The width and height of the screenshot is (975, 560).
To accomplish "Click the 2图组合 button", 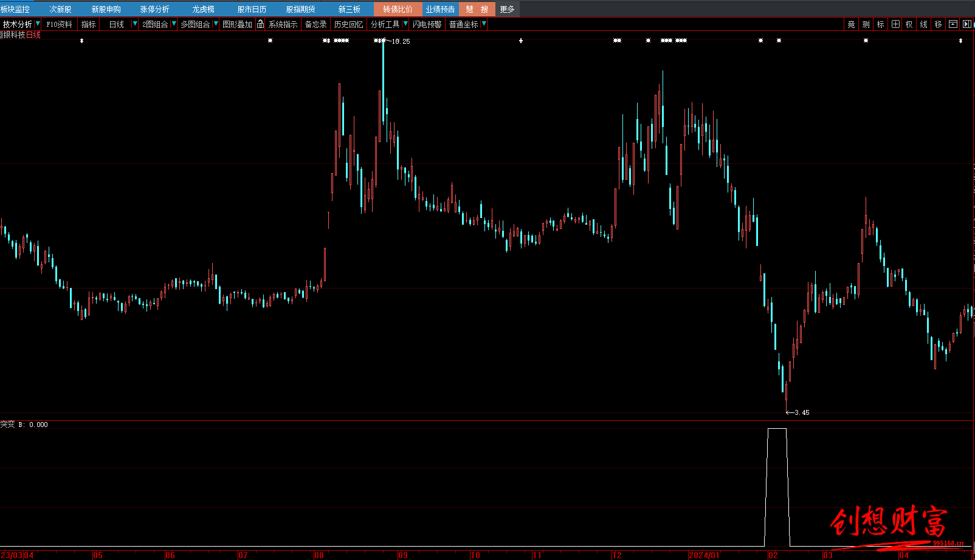I will tap(155, 24).
